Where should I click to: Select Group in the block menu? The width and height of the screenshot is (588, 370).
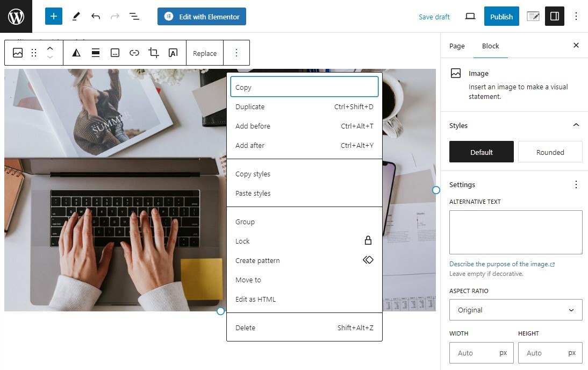(305, 222)
